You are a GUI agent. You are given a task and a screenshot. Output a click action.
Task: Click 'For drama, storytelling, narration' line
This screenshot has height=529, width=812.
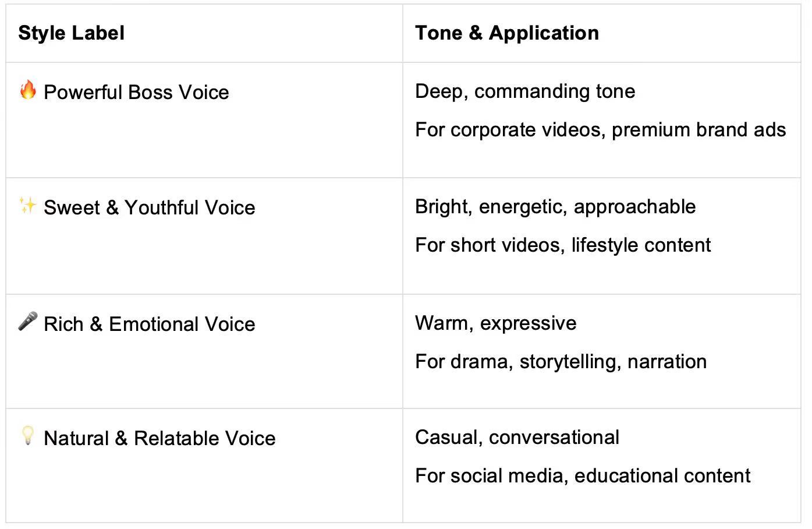pyautogui.click(x=561, y=362)
